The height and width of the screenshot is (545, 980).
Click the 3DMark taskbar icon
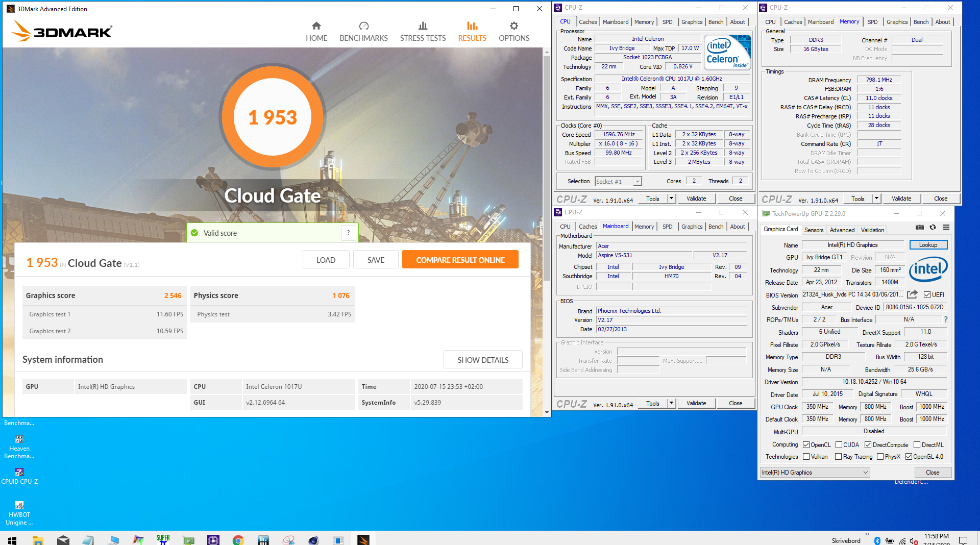[x=363, y=540]
